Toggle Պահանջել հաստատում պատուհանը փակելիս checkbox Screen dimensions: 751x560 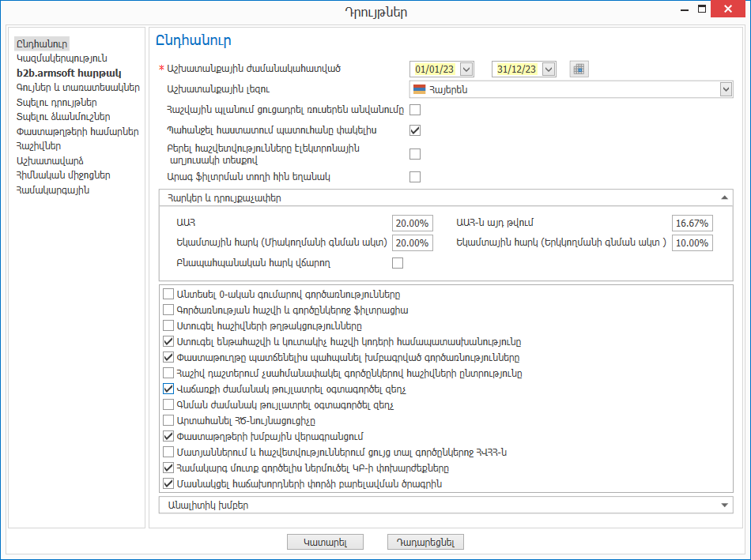tap(415, 130)
